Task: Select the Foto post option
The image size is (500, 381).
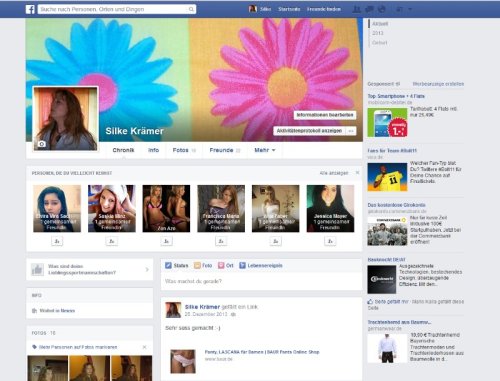Action: [x=203, y=265]
